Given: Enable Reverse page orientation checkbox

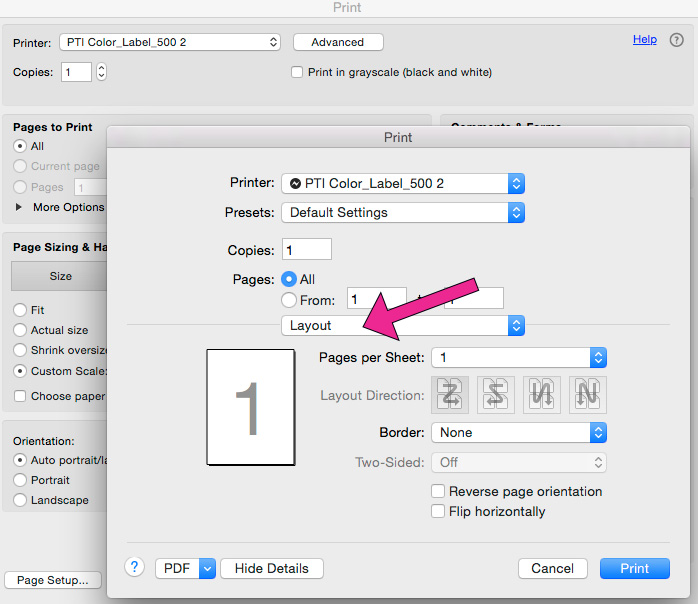Looking at the screenshot, I should point(438,491).
